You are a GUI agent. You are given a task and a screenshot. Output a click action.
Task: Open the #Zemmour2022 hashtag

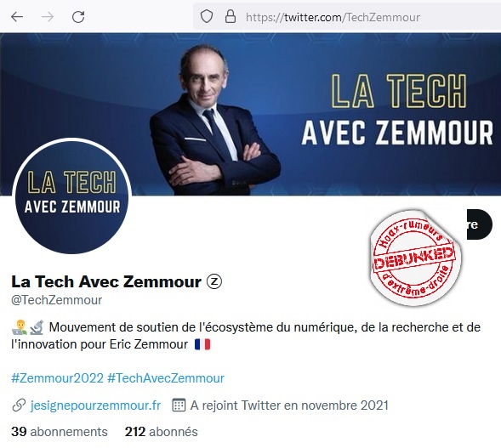click(58, 377)
